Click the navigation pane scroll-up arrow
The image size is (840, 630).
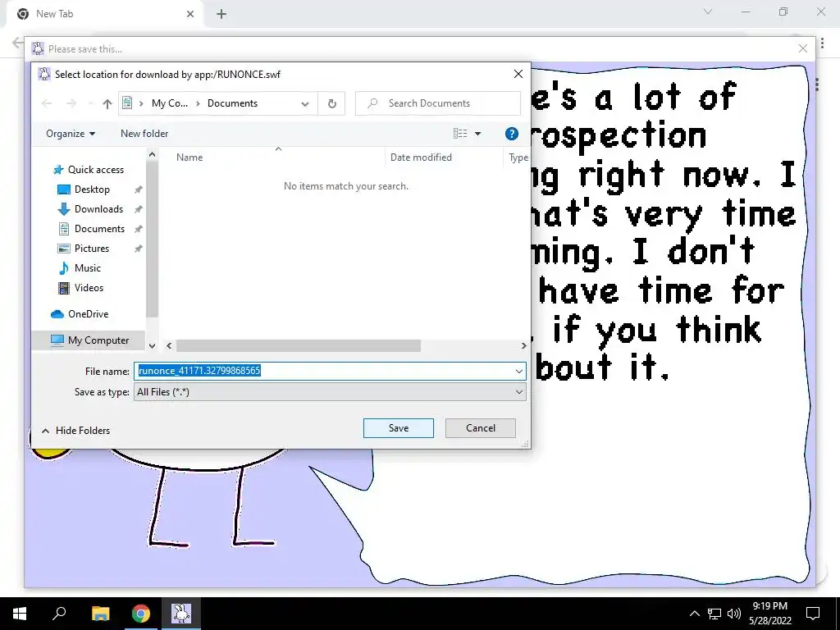point(152,155)
